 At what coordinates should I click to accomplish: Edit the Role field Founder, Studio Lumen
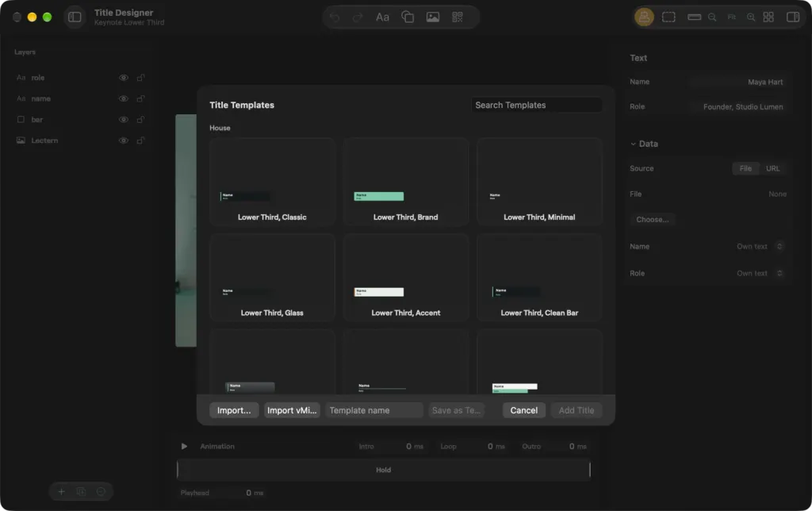737,107
